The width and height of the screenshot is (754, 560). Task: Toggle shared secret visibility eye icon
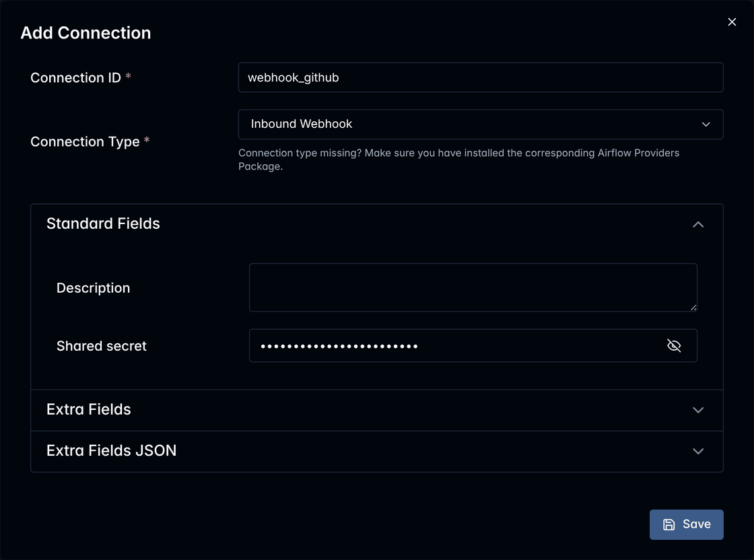pyautogui.click(x=674, y=345)
